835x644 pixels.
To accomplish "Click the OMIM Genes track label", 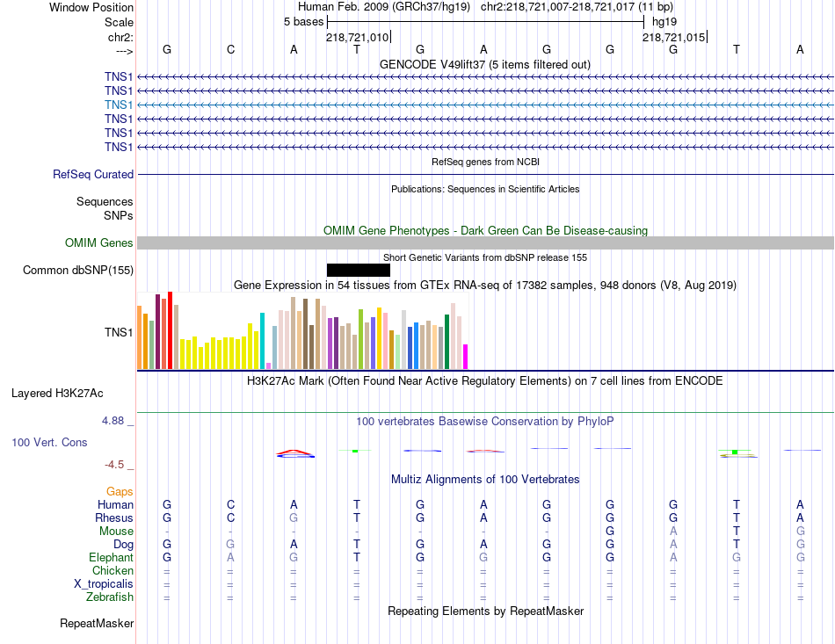I will coord(99,242).
